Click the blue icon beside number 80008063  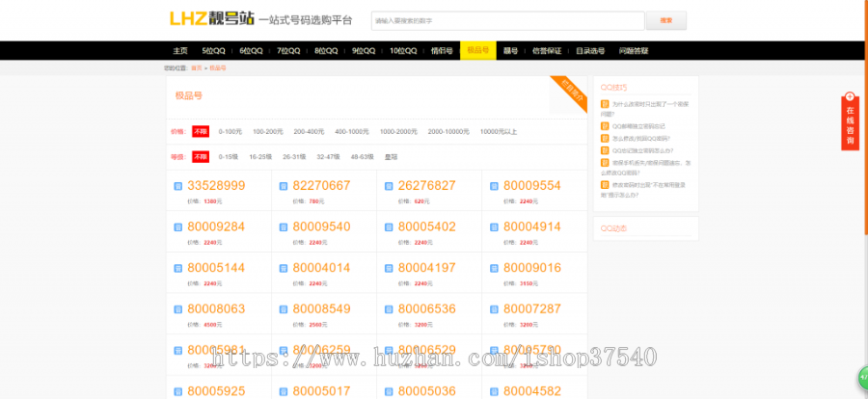coord(177,309)
